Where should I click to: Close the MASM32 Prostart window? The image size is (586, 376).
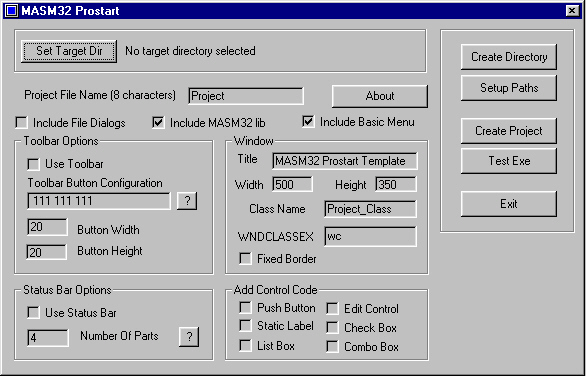tap(572, 11)
